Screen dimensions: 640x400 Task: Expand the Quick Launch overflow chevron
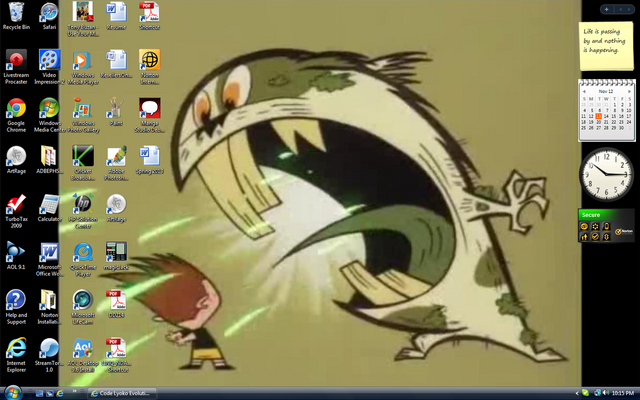tap(75, 392)
